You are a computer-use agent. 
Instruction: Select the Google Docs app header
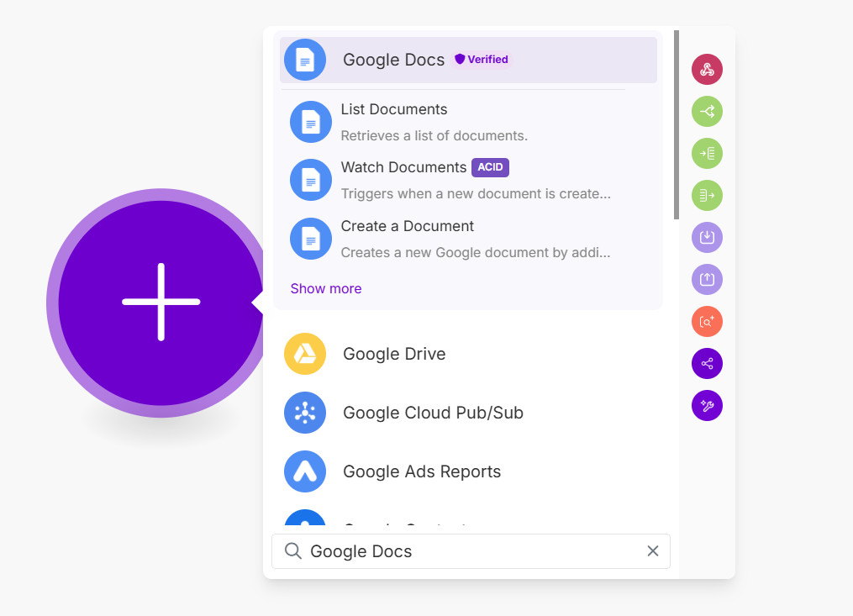[468, 60]
